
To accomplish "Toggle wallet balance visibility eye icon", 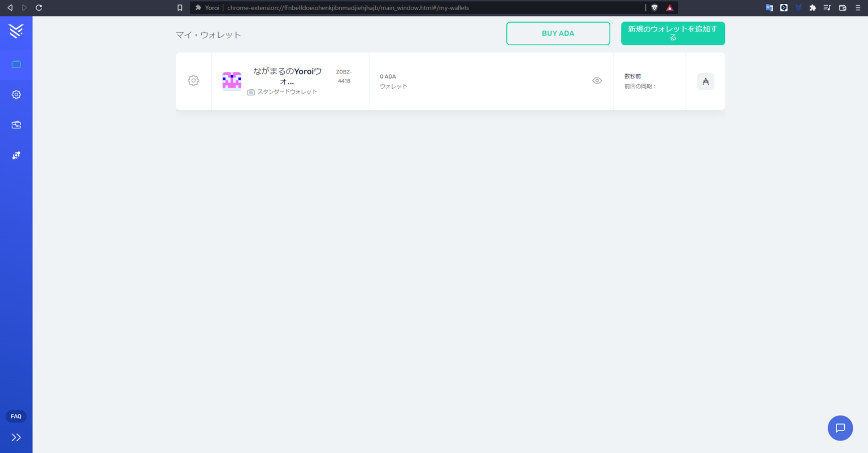I will tap(597, 81).
